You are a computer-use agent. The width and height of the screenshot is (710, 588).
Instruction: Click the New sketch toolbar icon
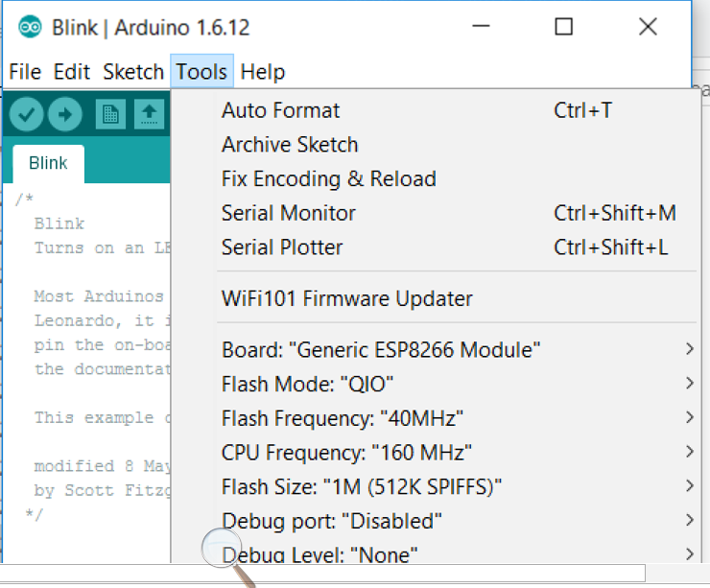click(x=110, y=114)
